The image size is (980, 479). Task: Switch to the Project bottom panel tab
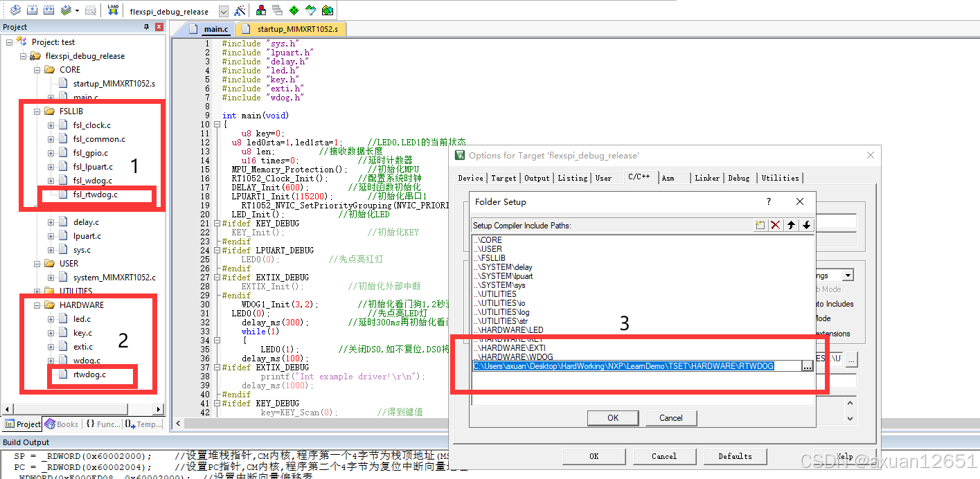22,424
